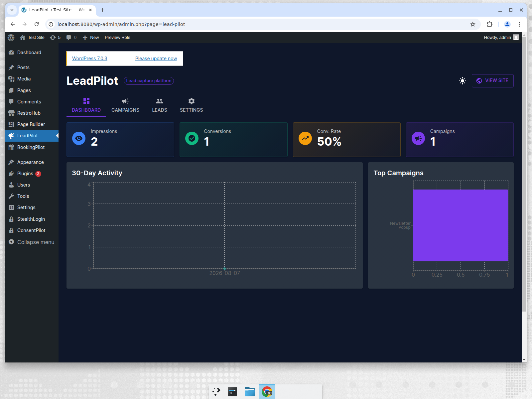Open the terminal app in taskbar
The height and width of the screenshot is (399, 532).
232,392
